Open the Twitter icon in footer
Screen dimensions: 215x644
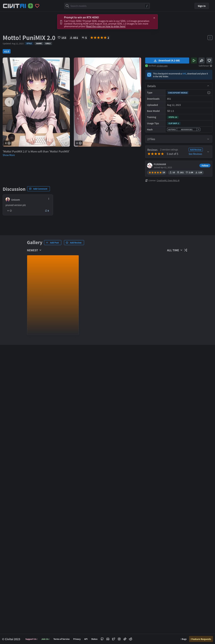114,639
